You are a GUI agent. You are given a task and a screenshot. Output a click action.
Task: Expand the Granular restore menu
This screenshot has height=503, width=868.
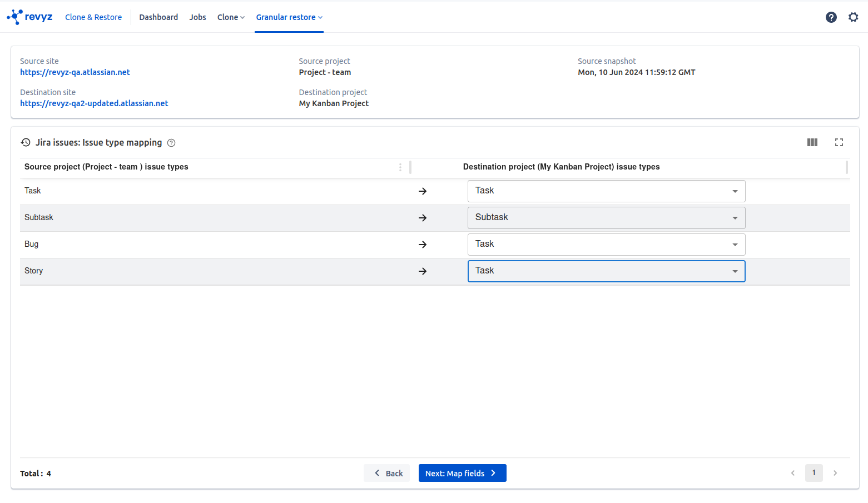click(289, 17)
